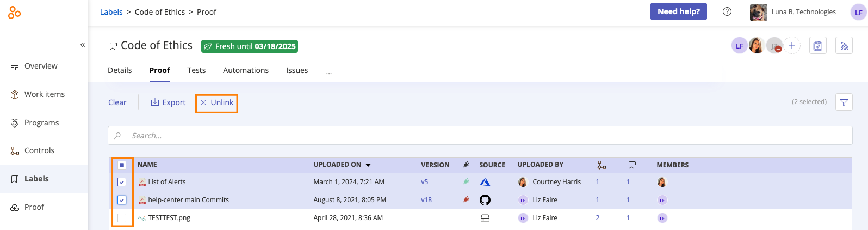The width and height of the screenshot is (868, 230).
Task: Open version v18 of help-center Commits
Action: coord(426,200)
